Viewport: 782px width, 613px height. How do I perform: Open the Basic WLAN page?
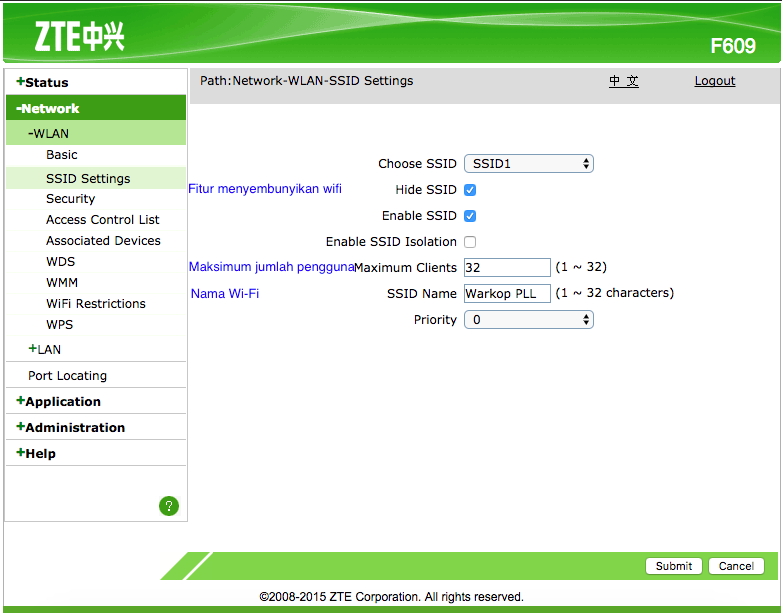pos(62,155)
